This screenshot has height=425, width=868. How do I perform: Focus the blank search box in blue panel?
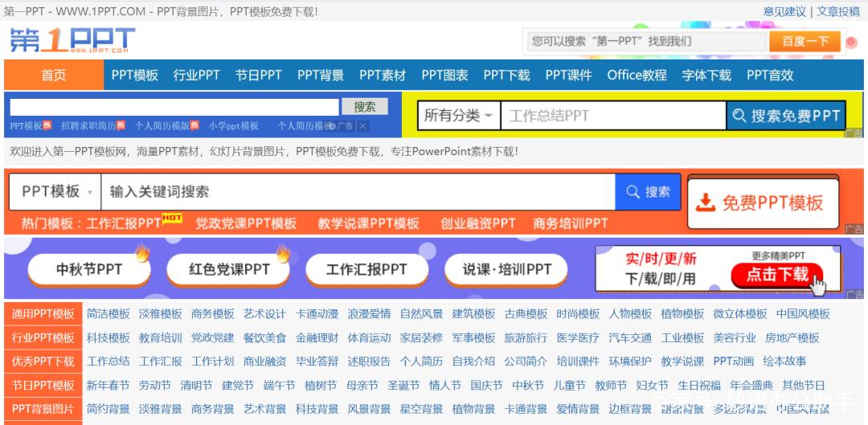174,107
